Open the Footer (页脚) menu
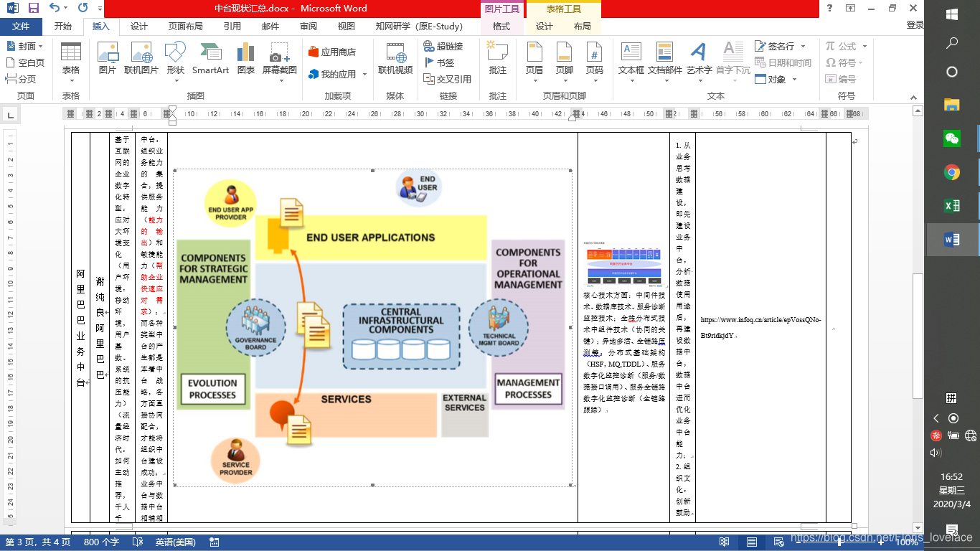The image size is (980, 551). (565, 62)
